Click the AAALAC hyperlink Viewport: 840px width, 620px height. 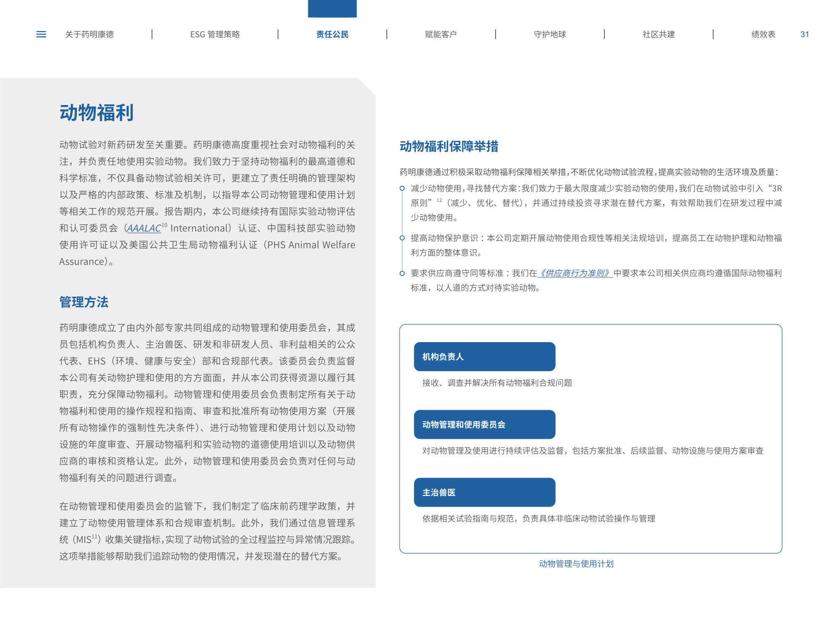click(x=144, y=228)
